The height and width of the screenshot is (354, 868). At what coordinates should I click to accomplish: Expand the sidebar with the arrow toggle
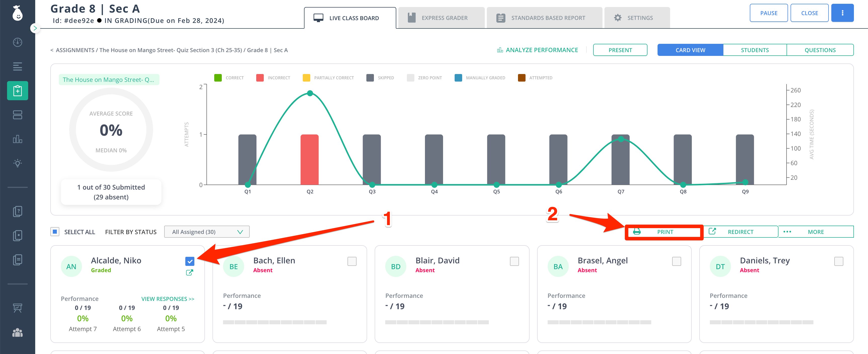coord(35,28)
